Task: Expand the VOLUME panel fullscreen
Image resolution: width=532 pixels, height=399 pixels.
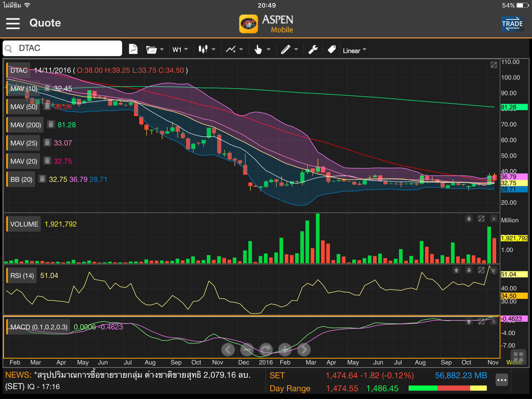Action: 481,219
